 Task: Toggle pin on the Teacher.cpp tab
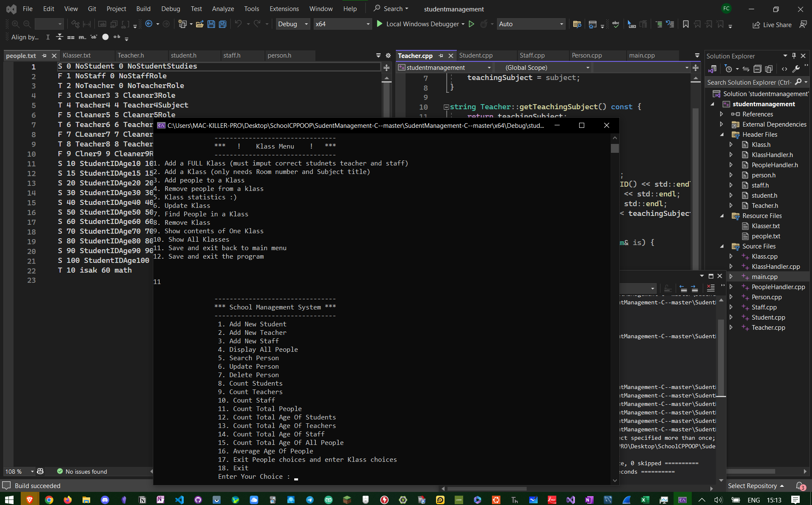coord(441,56)
